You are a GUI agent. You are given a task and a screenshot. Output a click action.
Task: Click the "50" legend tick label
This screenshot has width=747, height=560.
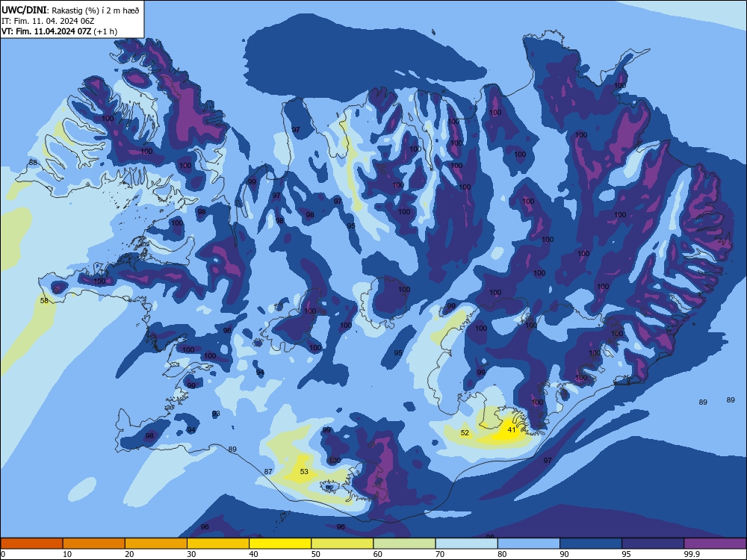click(316, 554)
